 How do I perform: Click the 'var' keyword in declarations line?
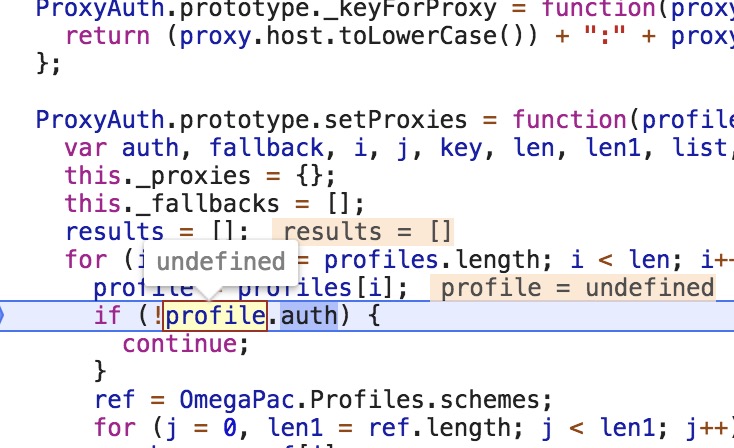pos(86,148)
